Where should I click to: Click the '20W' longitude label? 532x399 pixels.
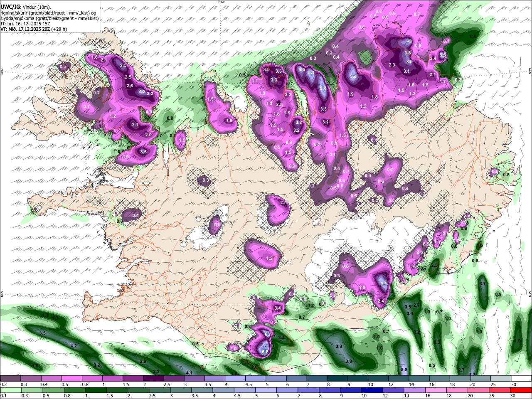(x=221, y=2)
